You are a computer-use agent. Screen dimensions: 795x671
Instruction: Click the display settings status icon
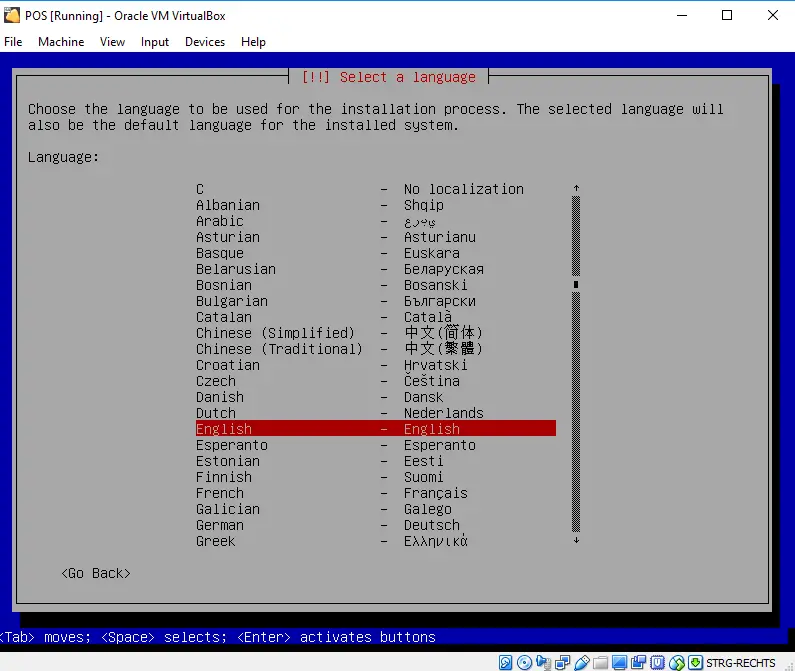click(x=619, y=662)
